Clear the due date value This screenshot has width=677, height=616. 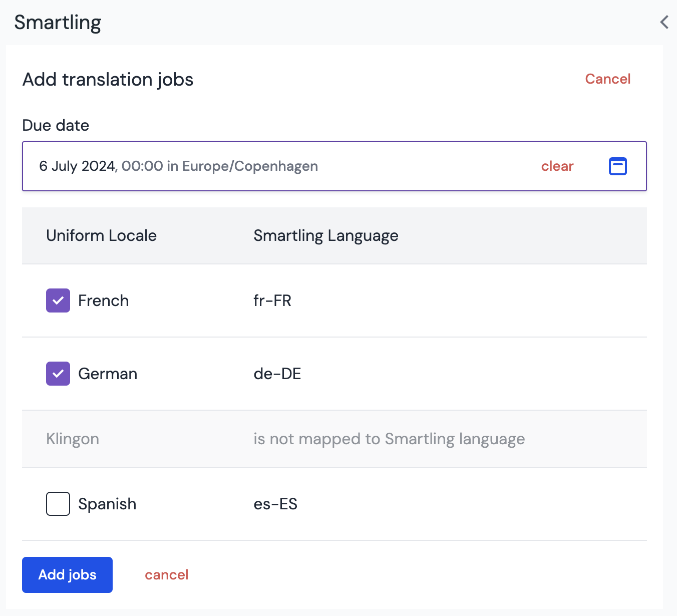tap(557, 166)
